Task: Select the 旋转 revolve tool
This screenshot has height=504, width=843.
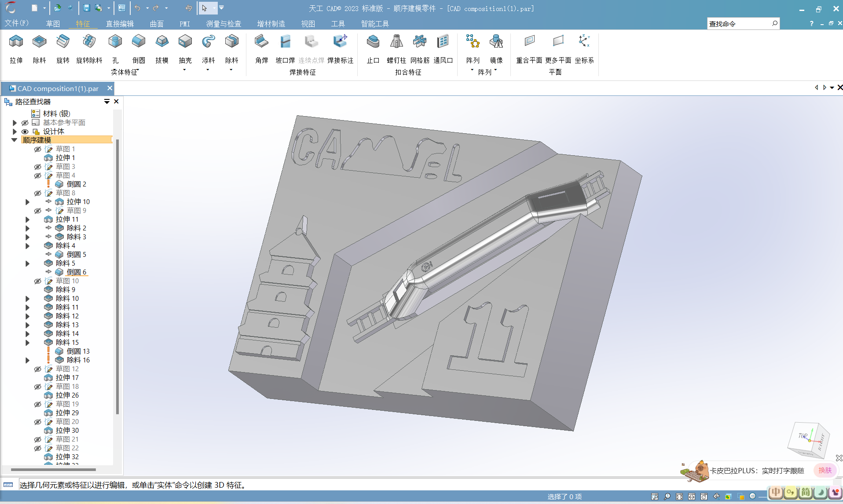Action: [x=63, y=49]
